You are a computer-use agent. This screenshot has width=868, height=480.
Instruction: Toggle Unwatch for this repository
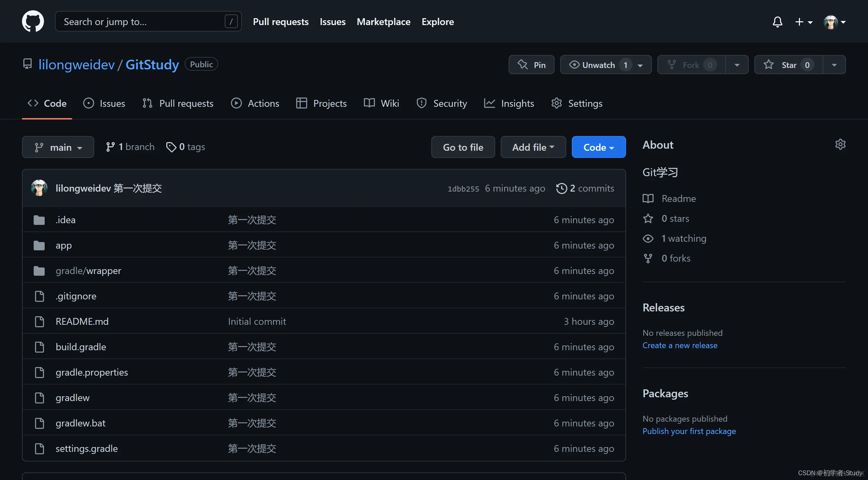point(598,65)
